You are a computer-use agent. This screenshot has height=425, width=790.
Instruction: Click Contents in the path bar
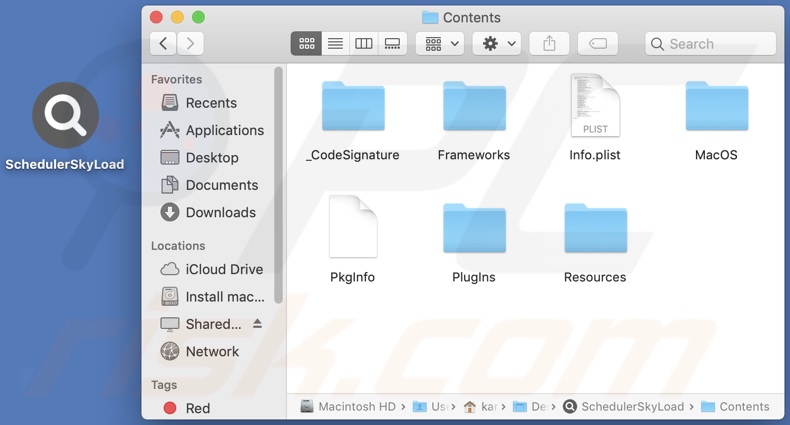pyautogui.click(x=735, y=406)
